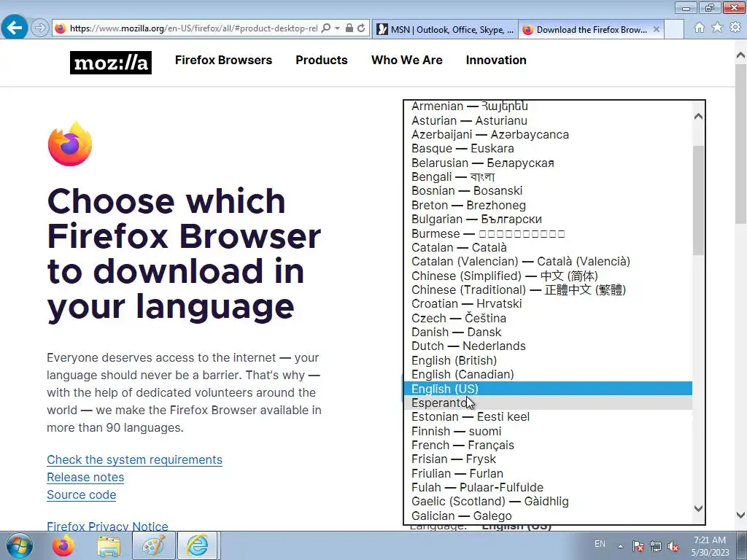Select Chinese (Simplified) option
The width and height of the screenshot is (747, 560).
point(548,276)
